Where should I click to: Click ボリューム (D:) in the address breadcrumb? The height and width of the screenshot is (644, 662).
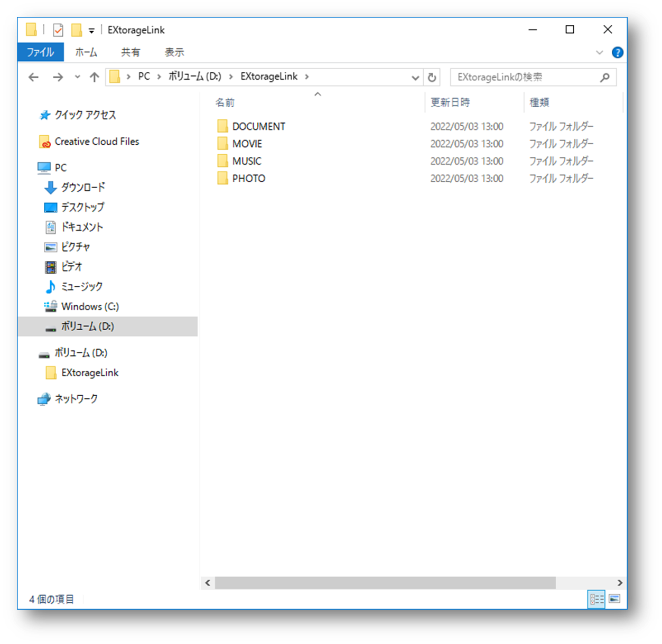pyautogui.click(x=194, y=77)
